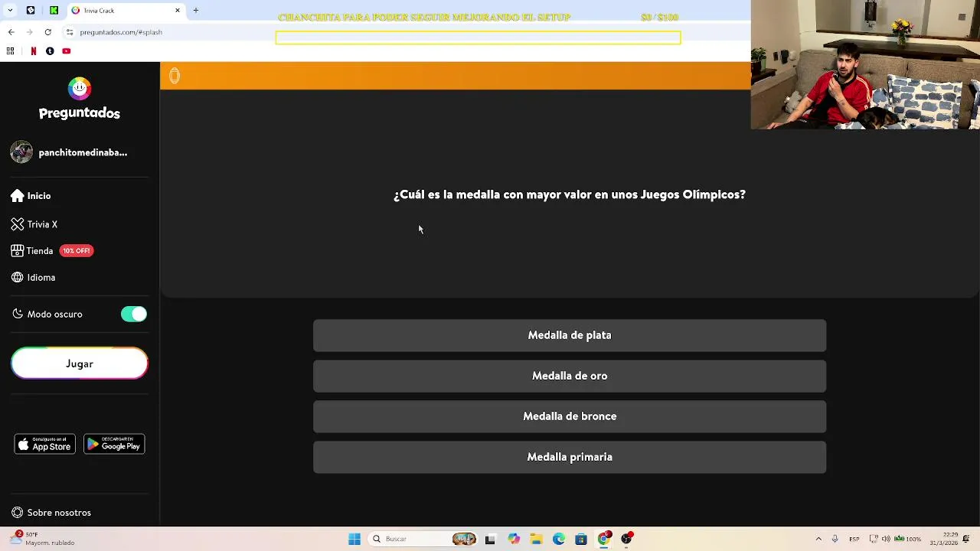Open Task View on the taskbar
Image resolution: width=980 pixels, height=551 pixels.
(490, 539)
